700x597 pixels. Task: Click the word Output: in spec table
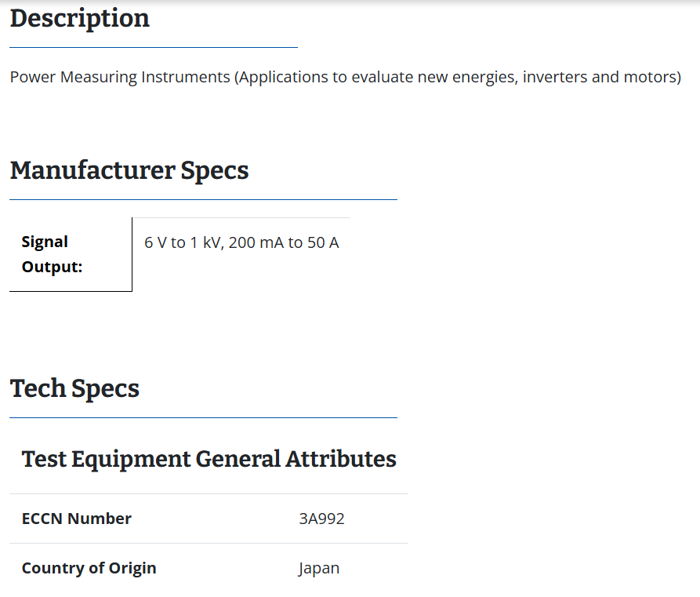pyautogui.click(x=53, y=268)
